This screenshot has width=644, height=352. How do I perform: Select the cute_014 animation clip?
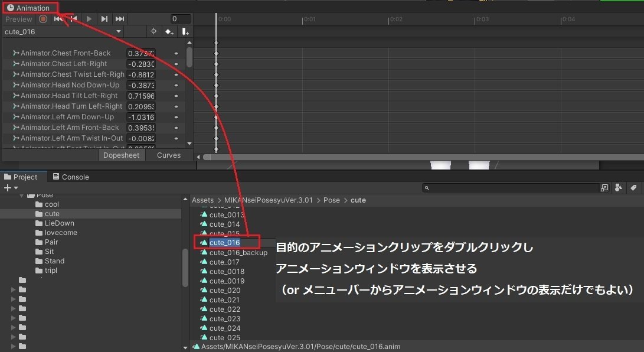tap(220, 224)
